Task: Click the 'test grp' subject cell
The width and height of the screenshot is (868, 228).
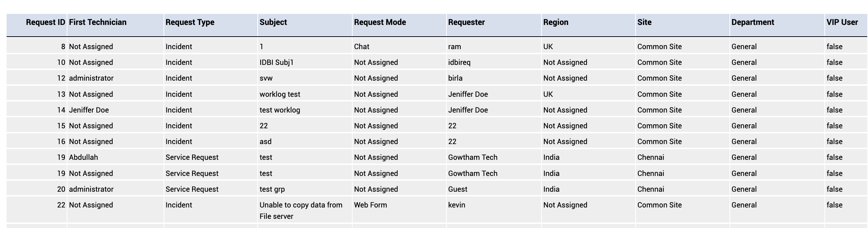Action: (272, 189)
